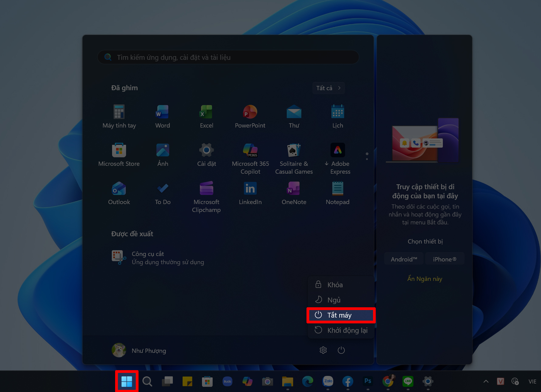Image resolution: width=541 pixels, height=392 pixels.
Task: Click the settings gear beside the power button
Action: pyautogui.click(x=323, y=350)
